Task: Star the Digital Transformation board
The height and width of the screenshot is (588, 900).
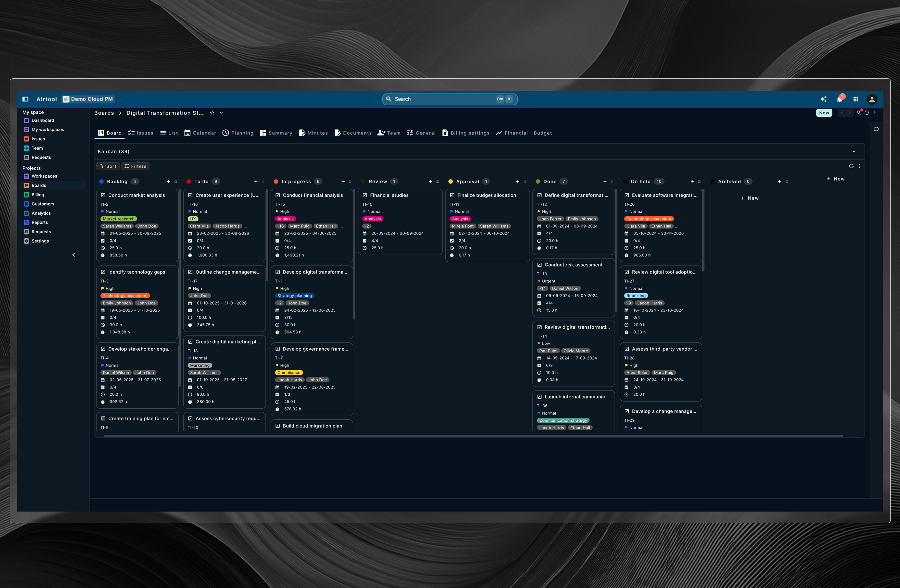Action: click(212, 113)
